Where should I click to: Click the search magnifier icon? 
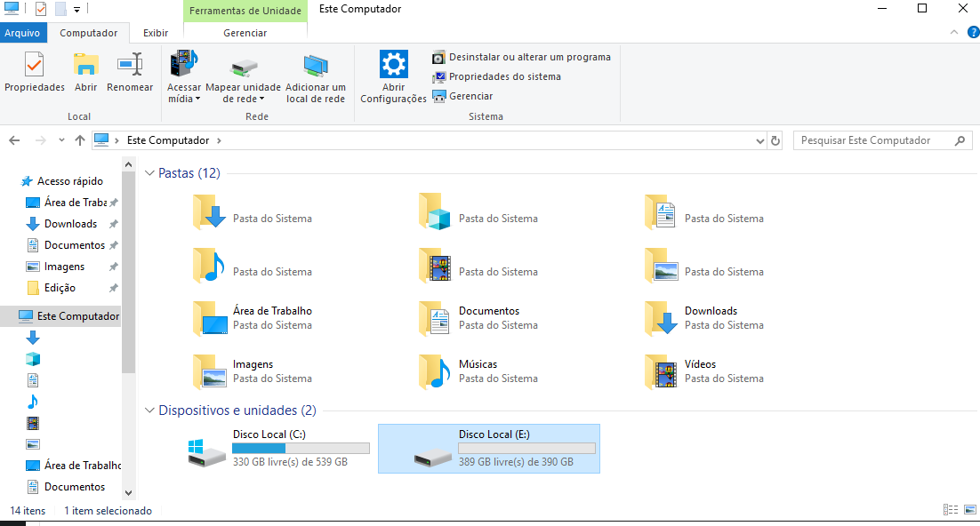(x=960, y=140)
